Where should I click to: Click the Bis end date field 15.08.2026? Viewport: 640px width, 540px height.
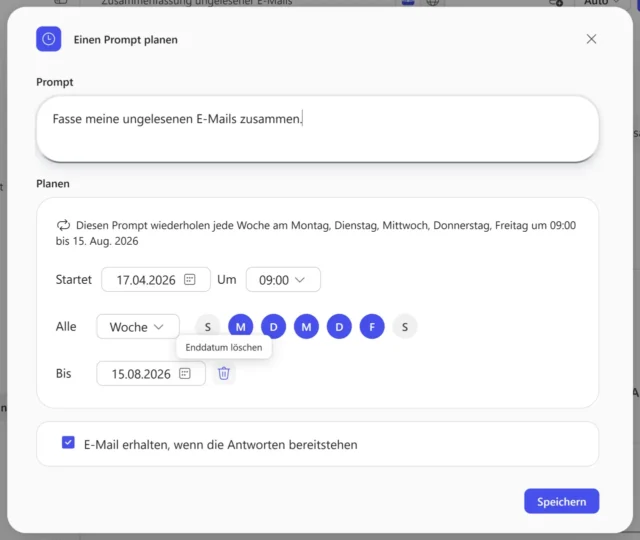point(151,373)
